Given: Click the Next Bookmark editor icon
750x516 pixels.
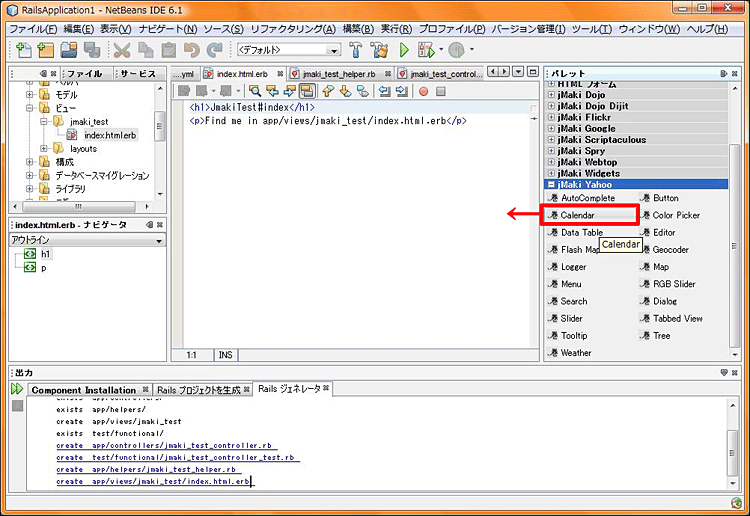Looking at the screenshot, I should (345, 91).
